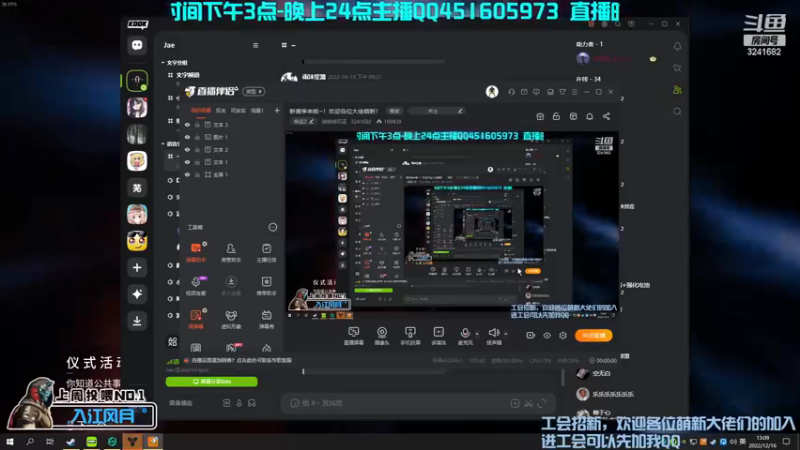Open streaming settings gear icon

563,335
